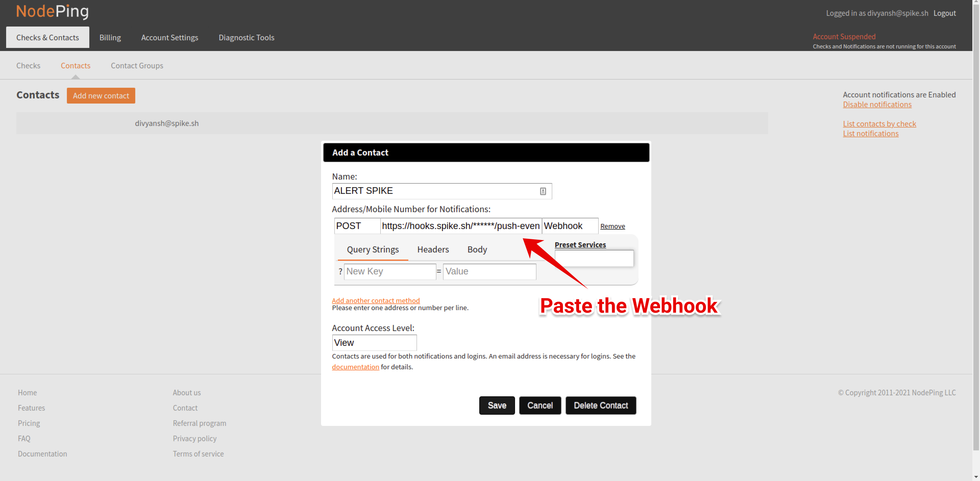Screen dimensions: 980x481
Task: Open List notifications link
Action: pos(871,133)
